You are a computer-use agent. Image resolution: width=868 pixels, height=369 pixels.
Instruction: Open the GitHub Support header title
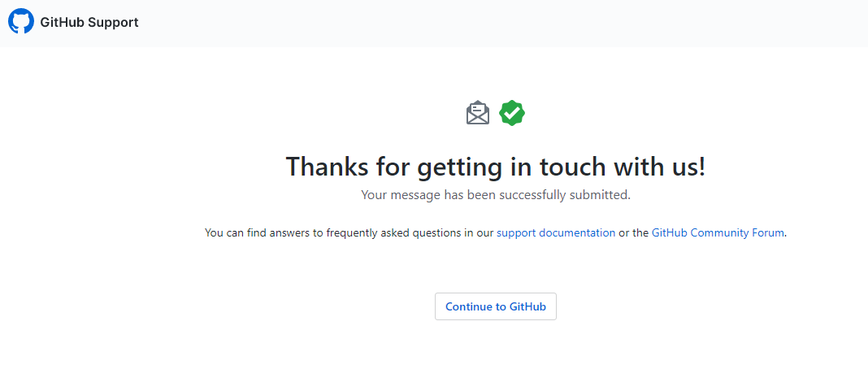(89, 23)
